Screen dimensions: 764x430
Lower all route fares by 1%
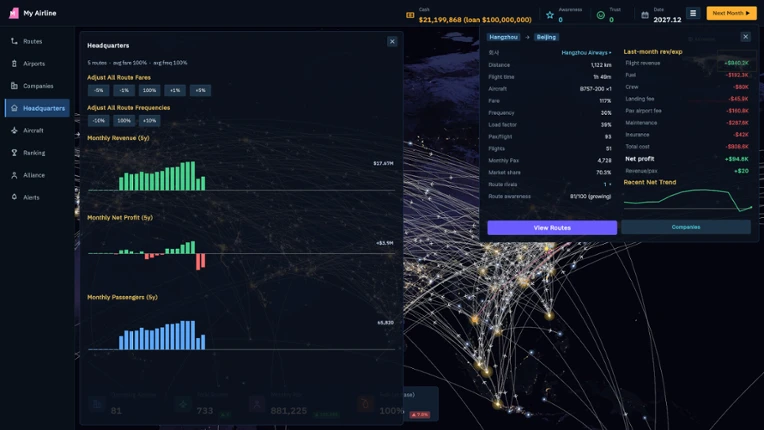pos(124,91)
